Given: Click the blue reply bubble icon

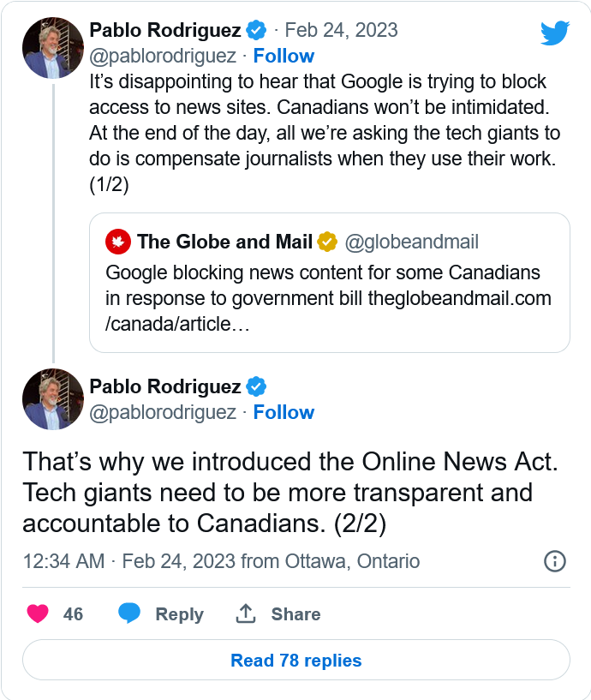Looking at the screenshot, I should coord(129,613).
